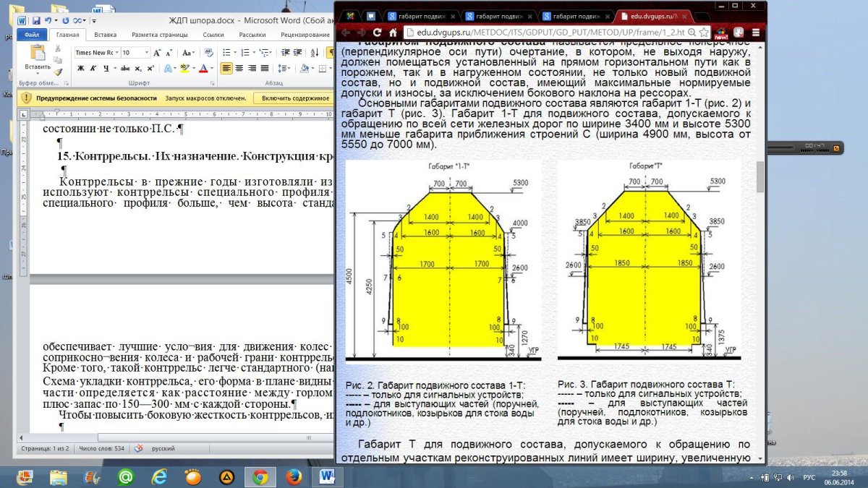Open the Chrome hamburger menu
Screen dimensions: 868x488
coord(754,33)
